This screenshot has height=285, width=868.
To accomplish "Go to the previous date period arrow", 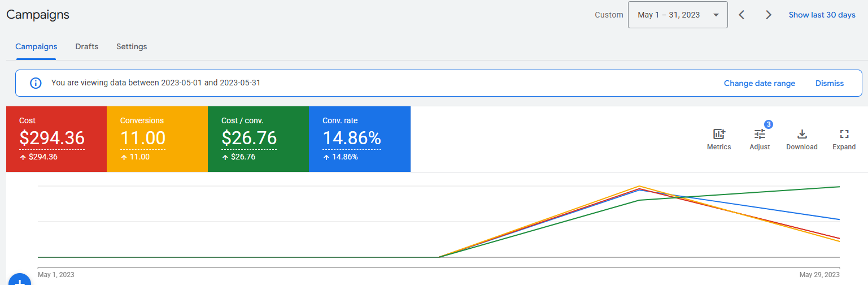I will (x=742, y=15).
